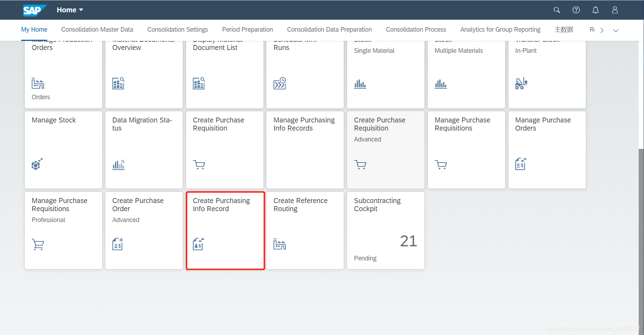Click the Pending label
Screen dimensions: 644x335
(365, 258)
